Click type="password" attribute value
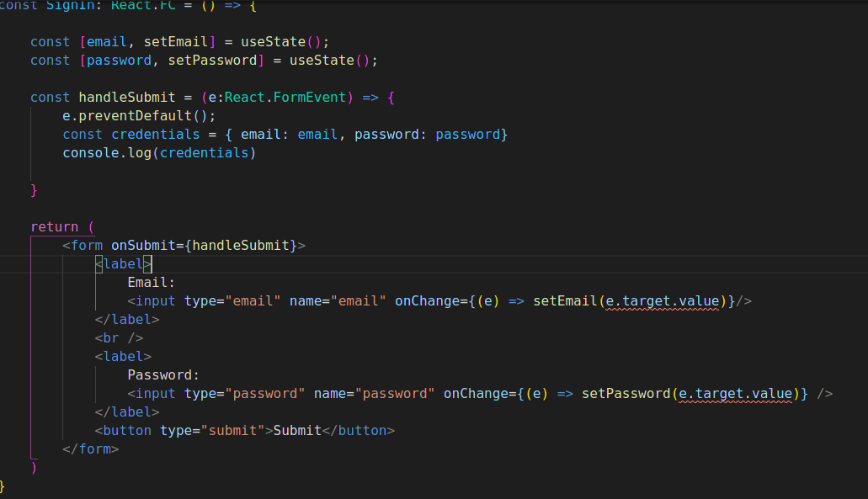868x499 pixels. [265, 394]
